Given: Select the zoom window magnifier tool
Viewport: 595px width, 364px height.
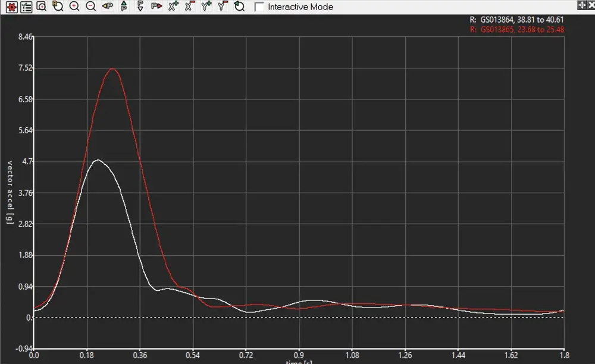Looking at the screenshot, I should coord(42,6).
